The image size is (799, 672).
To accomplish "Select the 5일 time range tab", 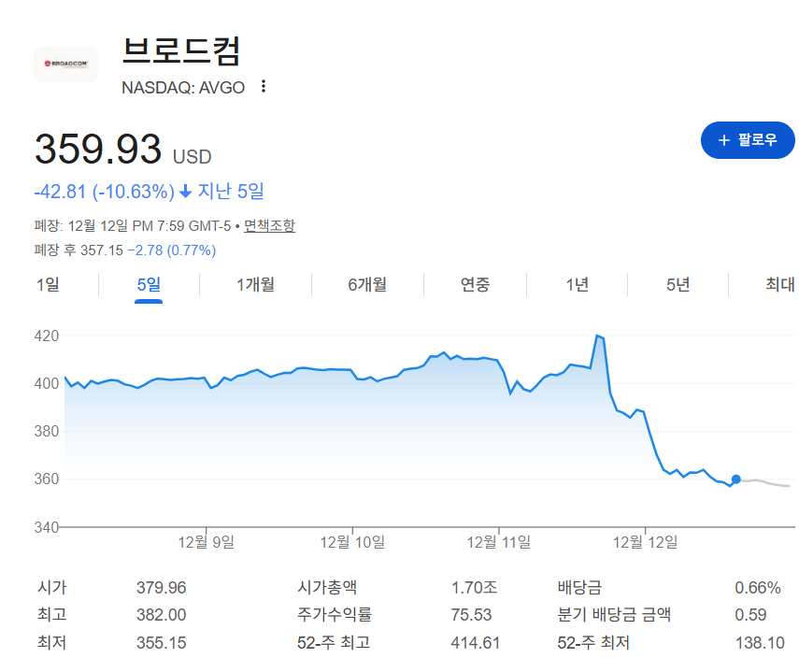I will 149,285.
